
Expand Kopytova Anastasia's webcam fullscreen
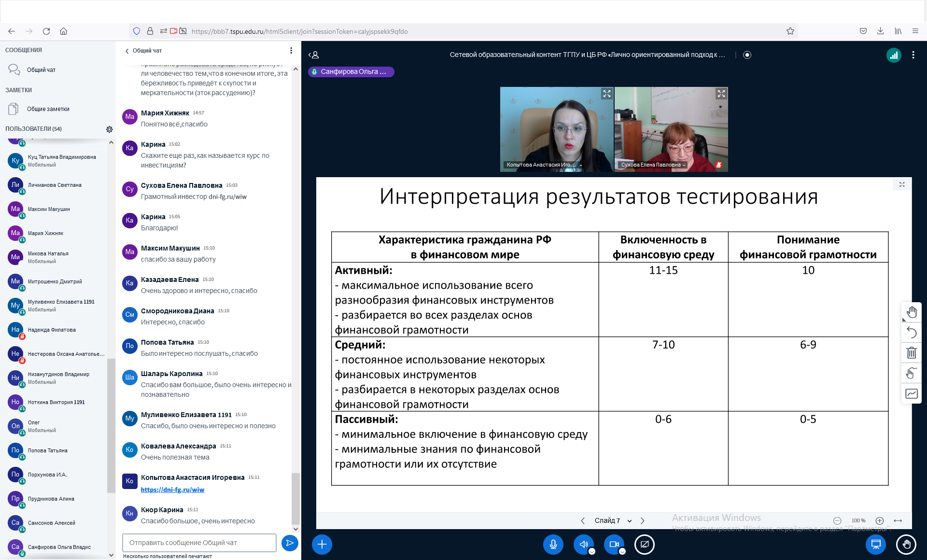point(607,94)
